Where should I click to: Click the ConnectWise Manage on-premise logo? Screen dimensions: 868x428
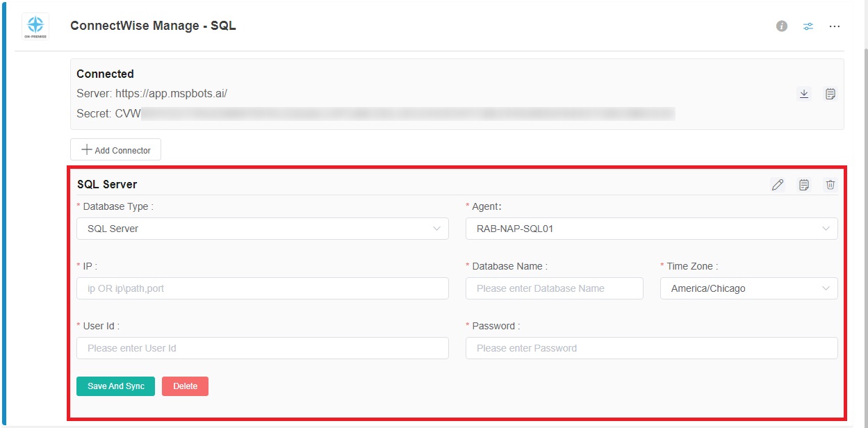point(35,26)
